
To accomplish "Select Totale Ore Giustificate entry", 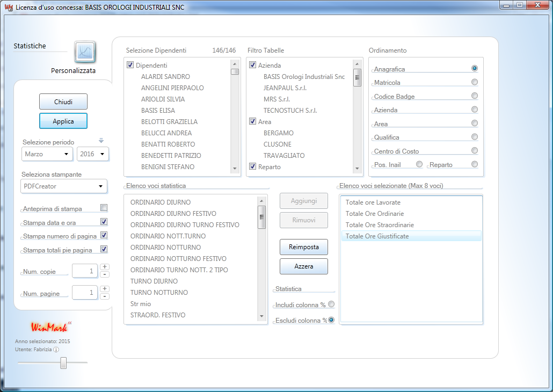I will [x=411, y=236].
